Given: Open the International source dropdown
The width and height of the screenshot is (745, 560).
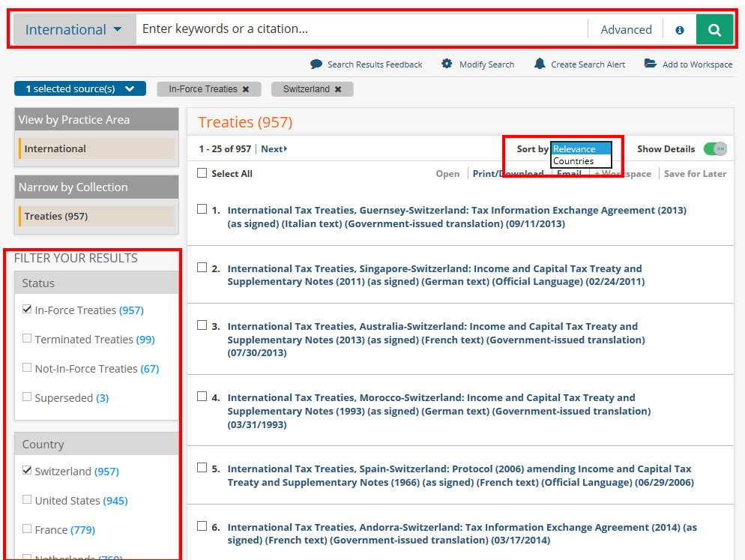Looking at the screenshot, I should pos(73,30).
